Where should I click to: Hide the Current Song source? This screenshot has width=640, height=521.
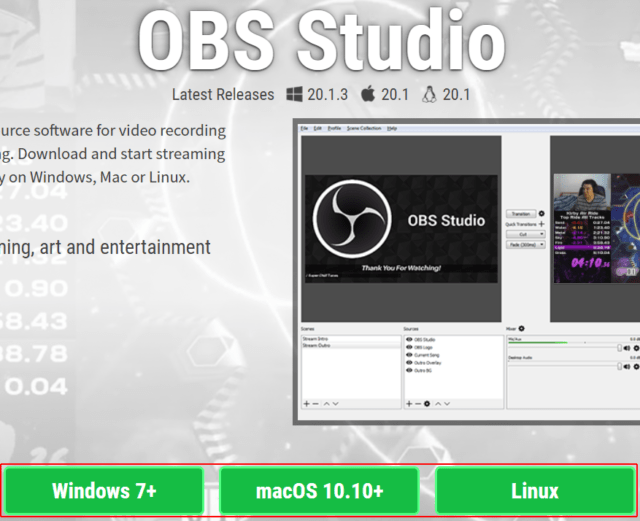tap(409, 355)
